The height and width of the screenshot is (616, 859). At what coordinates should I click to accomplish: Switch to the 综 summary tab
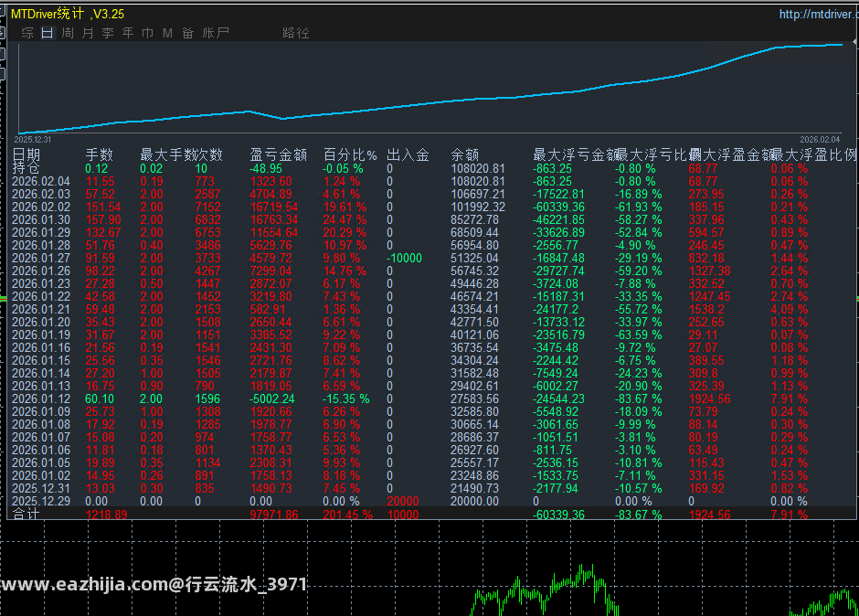27,33
